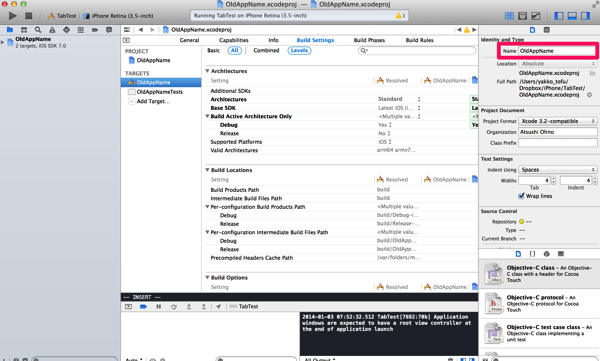Show the Quick Help inspector

[547, 30]
